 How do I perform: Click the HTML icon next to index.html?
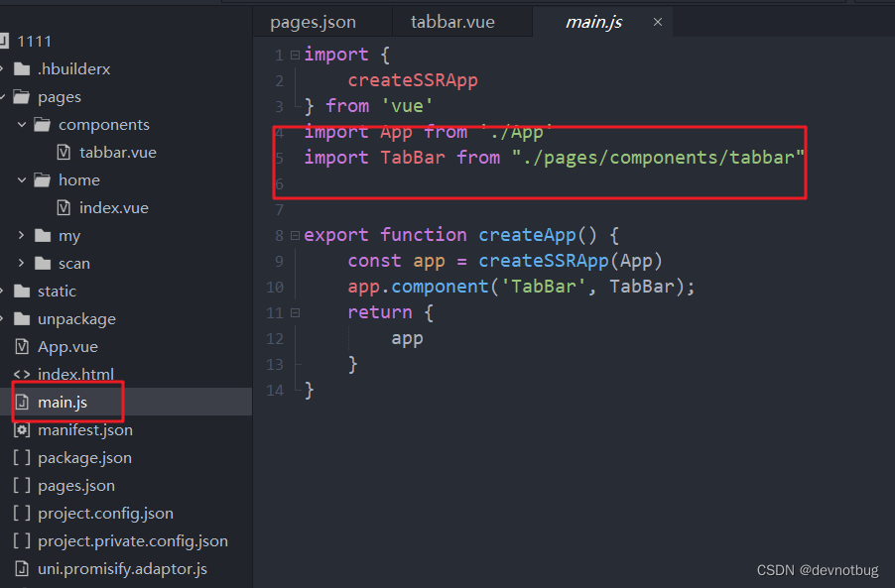[22, 374]
